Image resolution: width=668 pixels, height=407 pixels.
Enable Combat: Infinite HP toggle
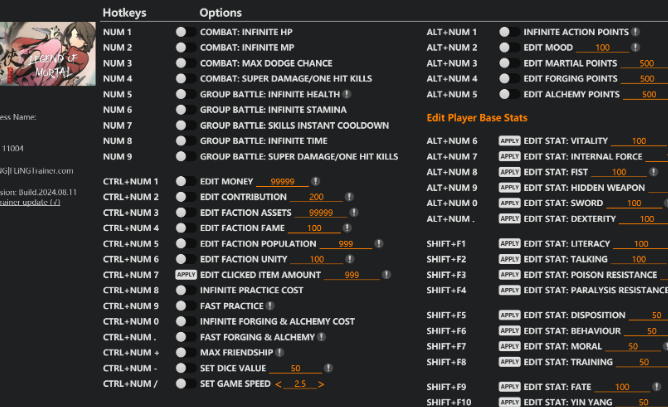click(181, 32)
